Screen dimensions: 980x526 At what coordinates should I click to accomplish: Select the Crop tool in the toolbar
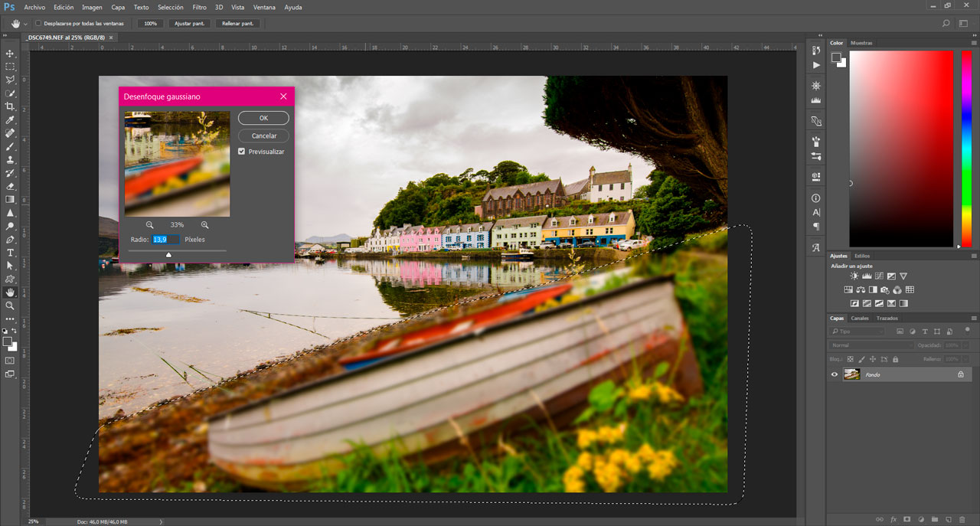pyautogui.click(x=10, y=106)
